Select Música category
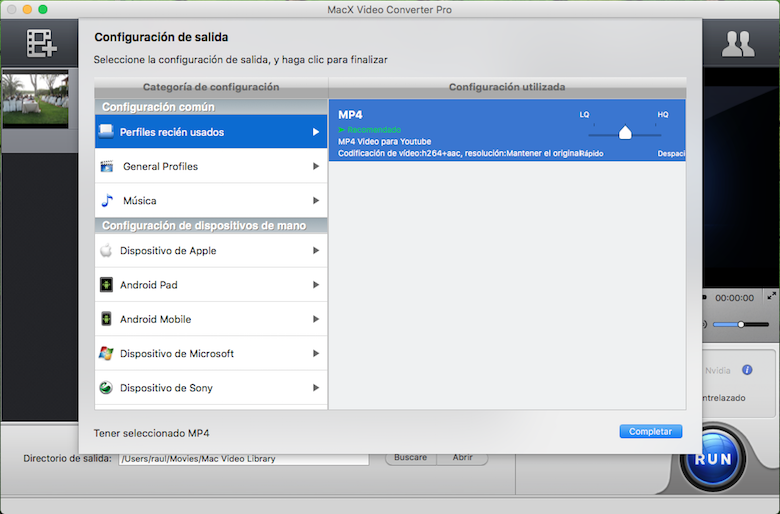 click(x=211, y=201)
